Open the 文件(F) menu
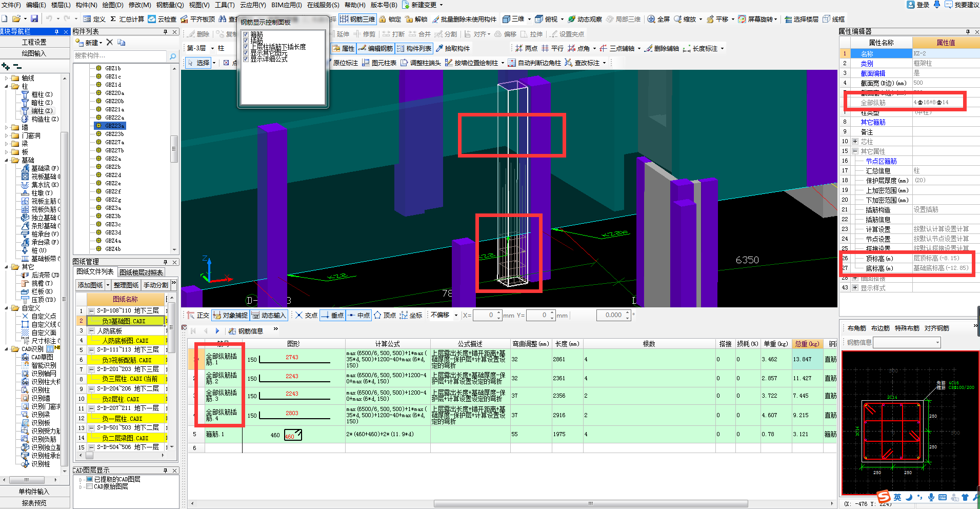The height and width of the screenshot is (509, 980). (x=11, y=5)
